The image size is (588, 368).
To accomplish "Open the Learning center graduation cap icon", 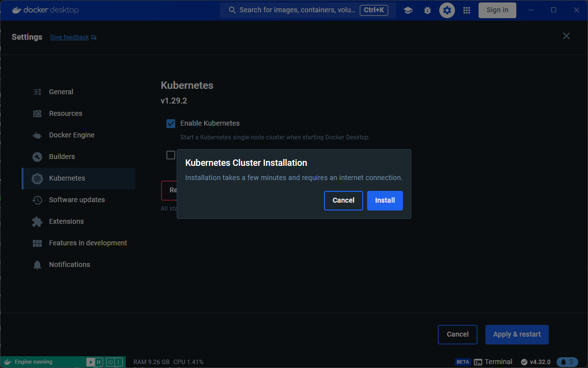I will point(408,10).
